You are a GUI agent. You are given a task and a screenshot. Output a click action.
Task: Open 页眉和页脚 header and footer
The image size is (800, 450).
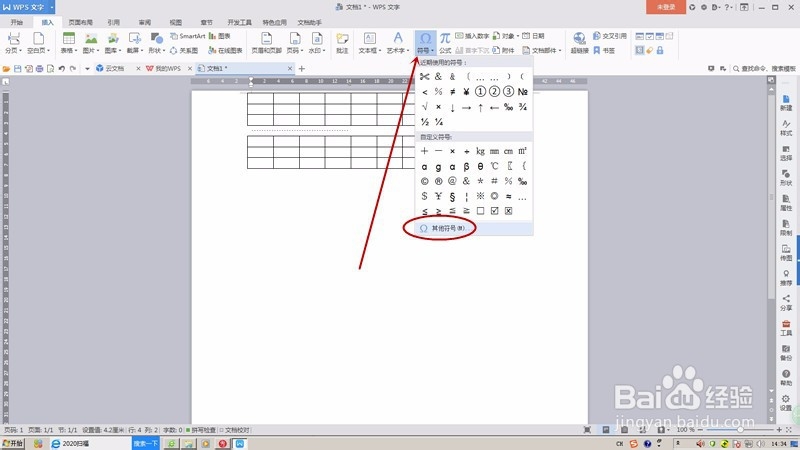266,43
